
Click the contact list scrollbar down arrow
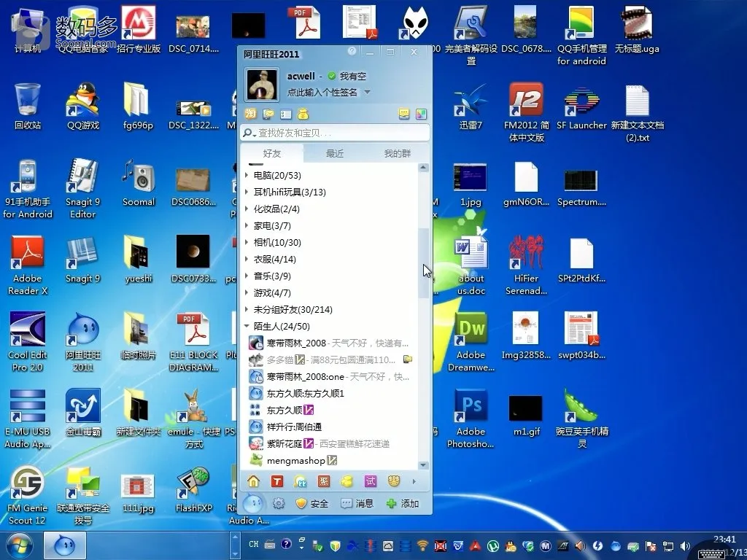(x=423, y=465)
